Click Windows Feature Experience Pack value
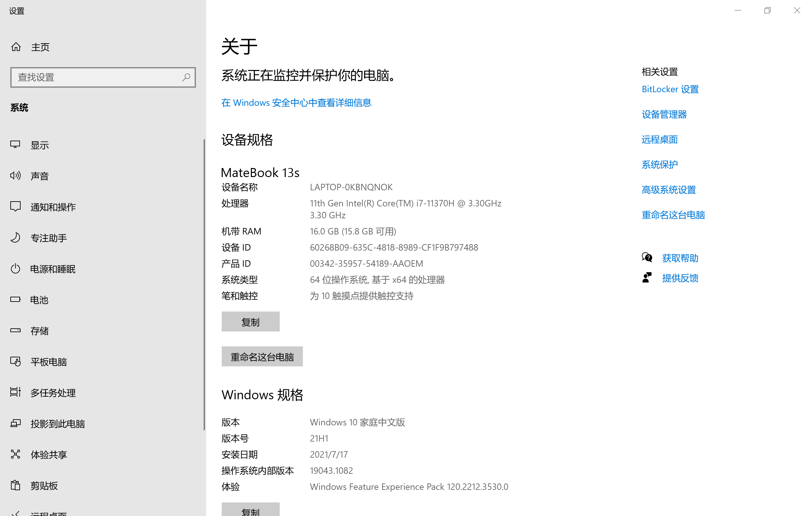Screen dimensions: 812x516 (409, 487)
